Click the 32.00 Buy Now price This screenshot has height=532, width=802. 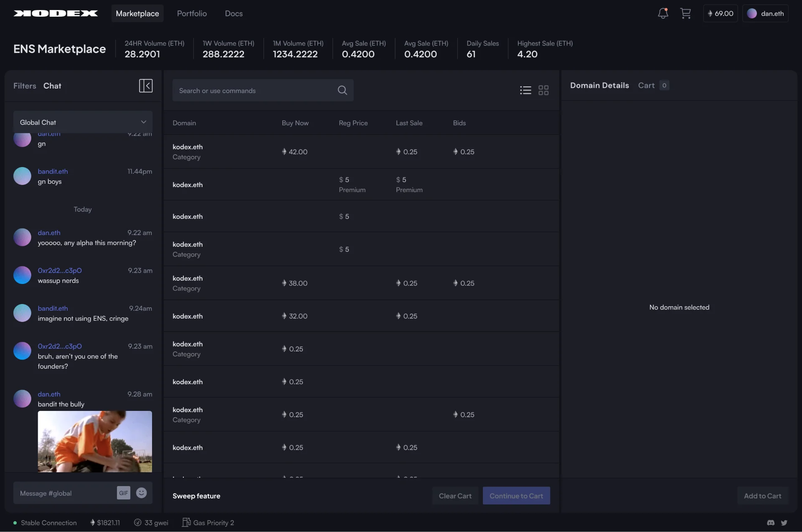pos(294,316)
